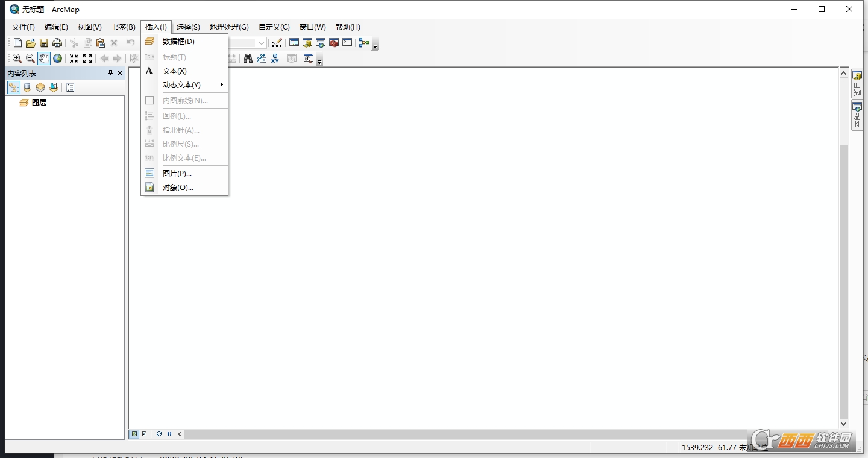Screen dimensions: 868x458
Task: Click vertical scrollbar down arrow
Action: [x=843, y=424]
